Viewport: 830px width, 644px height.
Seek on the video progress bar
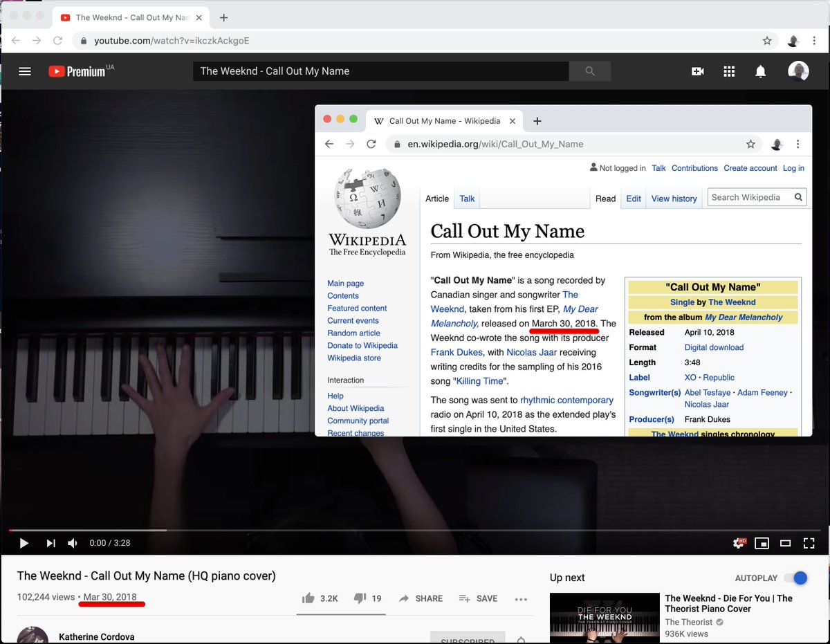(415, 531)
